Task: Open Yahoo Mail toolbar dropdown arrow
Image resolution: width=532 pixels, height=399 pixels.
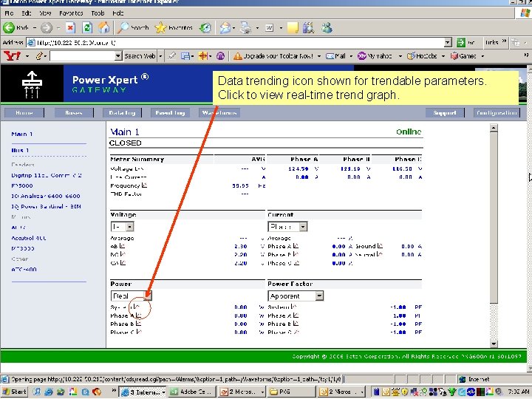Action: click(351, 56)
